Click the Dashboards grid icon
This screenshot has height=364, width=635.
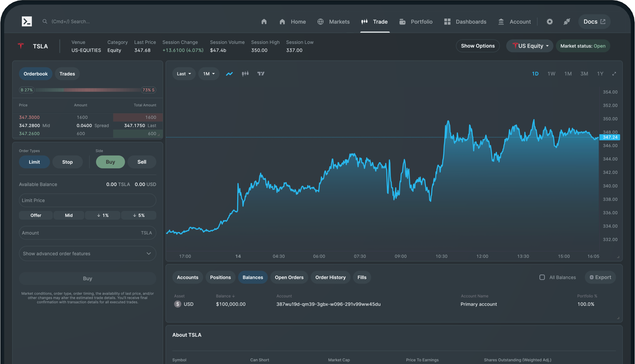click(447, 22)
